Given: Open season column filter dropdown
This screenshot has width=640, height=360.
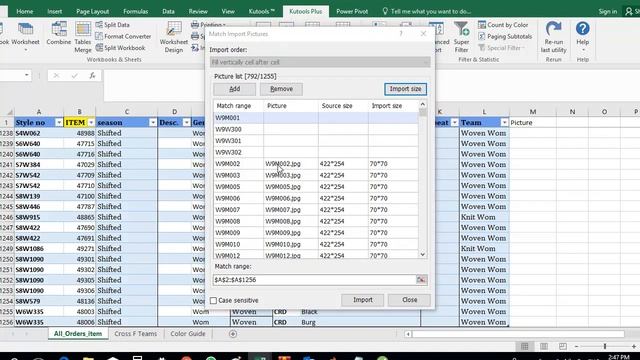Looking at the screenshot, I should point(153,122).
